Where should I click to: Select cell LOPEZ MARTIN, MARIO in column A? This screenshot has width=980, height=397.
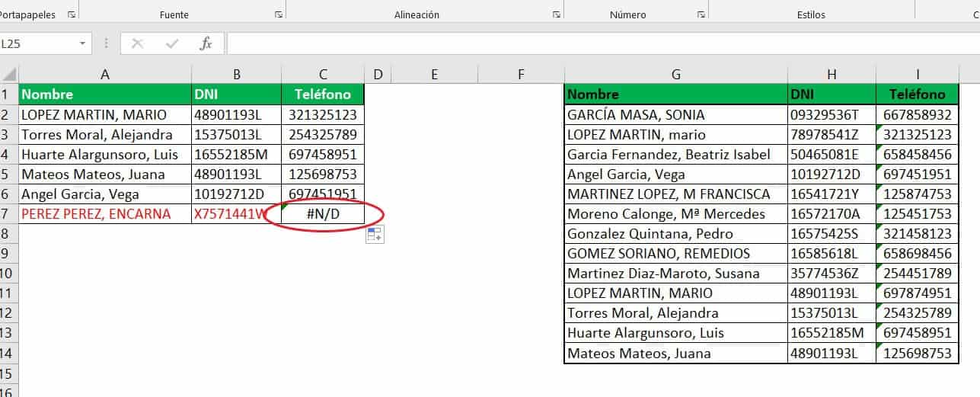(x=105, y=115)
